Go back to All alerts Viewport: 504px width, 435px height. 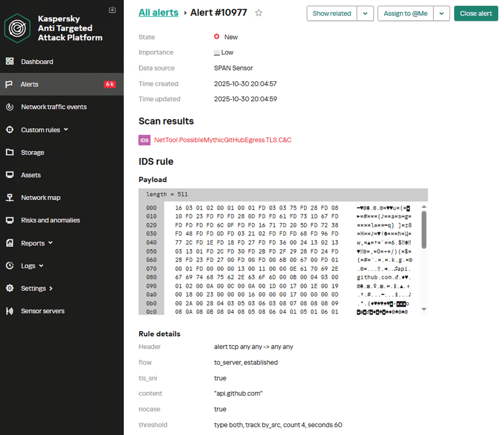[158, 13]
